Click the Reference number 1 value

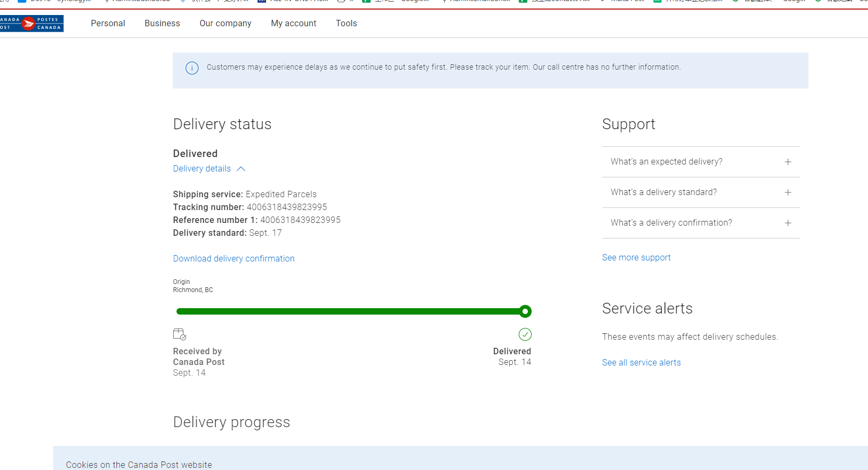300,220
